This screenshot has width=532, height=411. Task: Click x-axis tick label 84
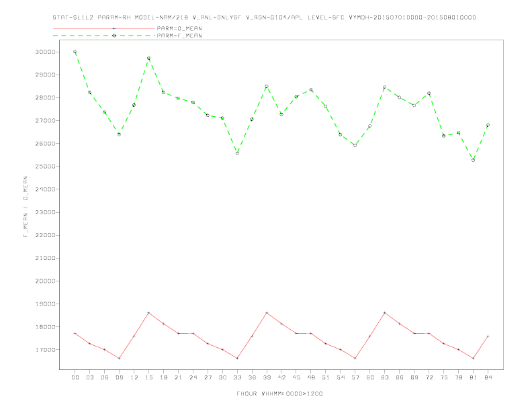click(x=488, y=377)
